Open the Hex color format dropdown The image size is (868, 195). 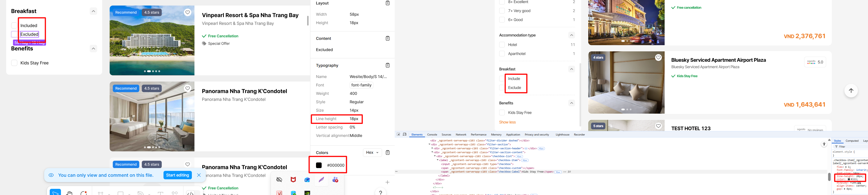[x=372, y=153]
